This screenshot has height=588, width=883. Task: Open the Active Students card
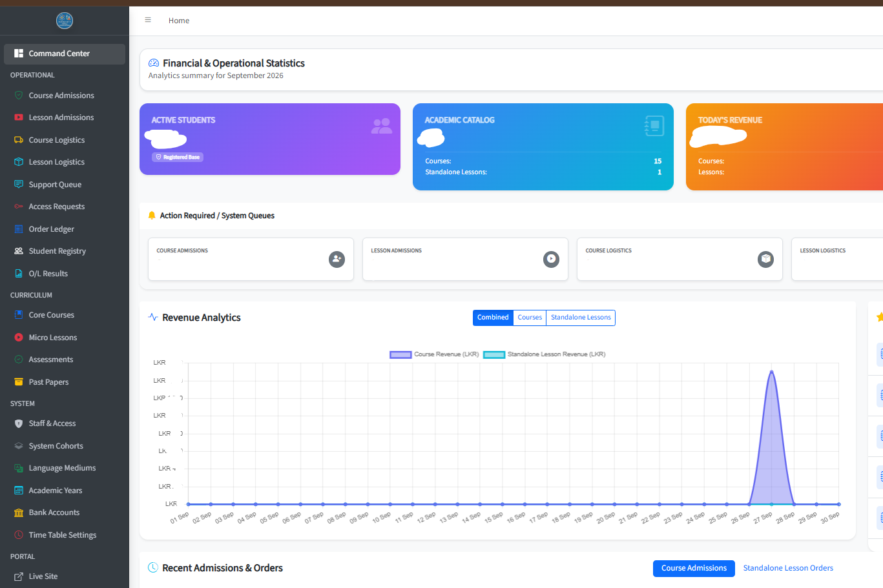click(x=270, y=139)
